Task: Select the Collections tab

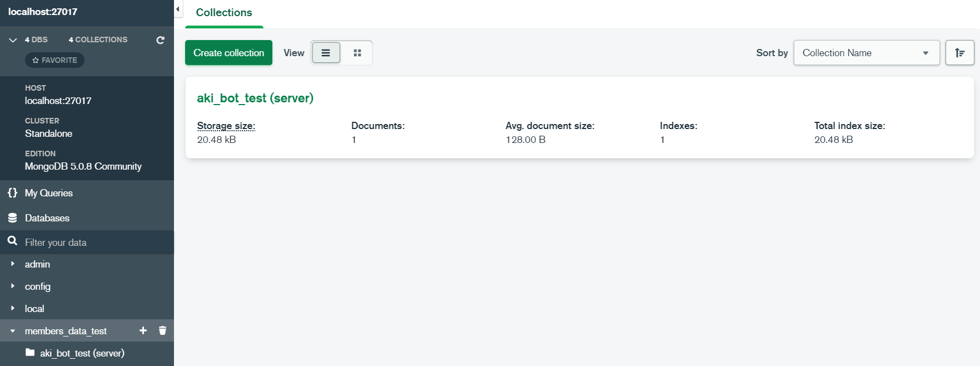Action: click(224, 13)
